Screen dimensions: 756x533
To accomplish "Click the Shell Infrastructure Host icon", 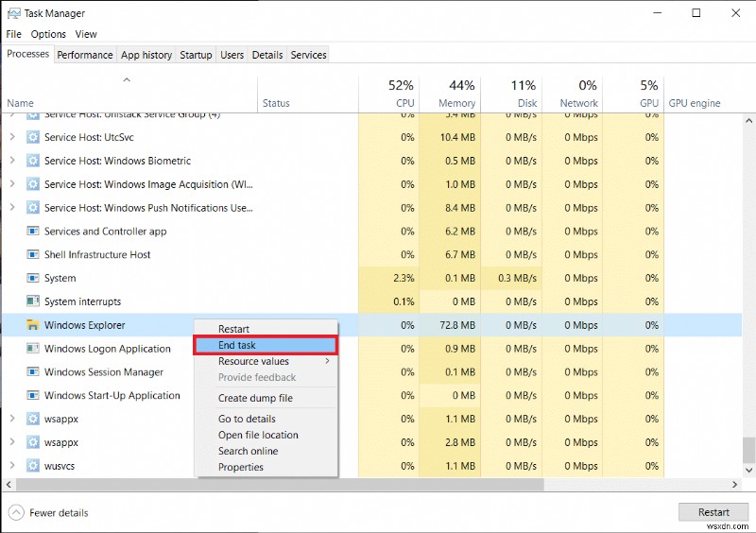I will pos(33,254).
